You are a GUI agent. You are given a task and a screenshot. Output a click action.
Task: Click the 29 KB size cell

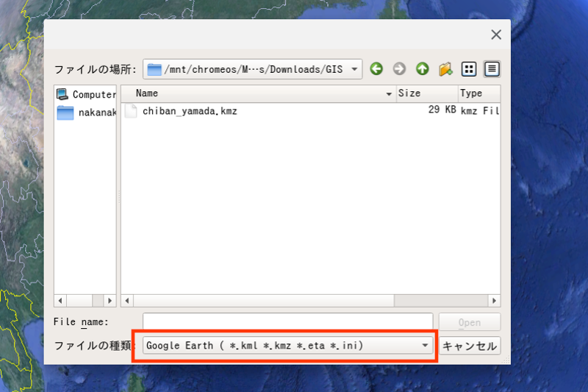tap(442, 110)
